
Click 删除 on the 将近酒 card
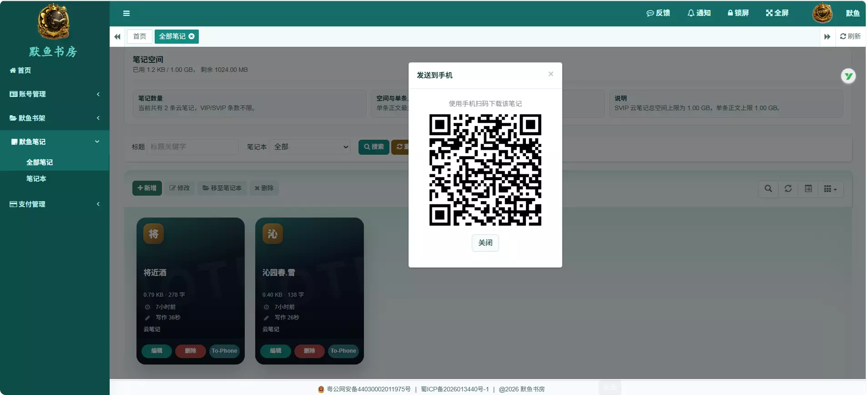point(190,351)
